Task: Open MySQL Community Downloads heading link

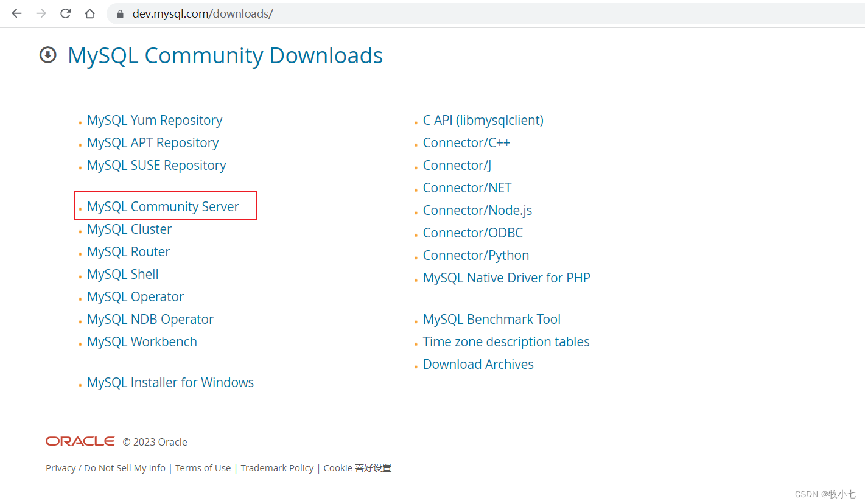Action: pos(225,55)
